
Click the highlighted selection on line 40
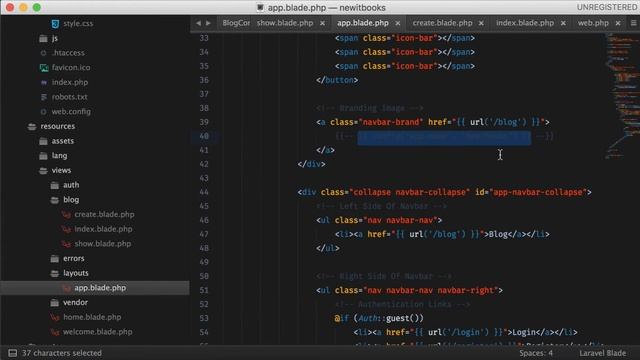[444, 137]
